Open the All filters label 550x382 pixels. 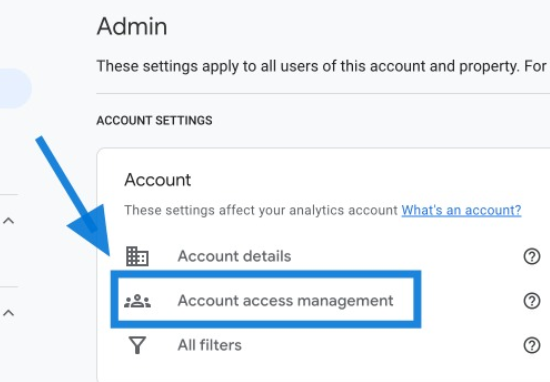(210, 345)
